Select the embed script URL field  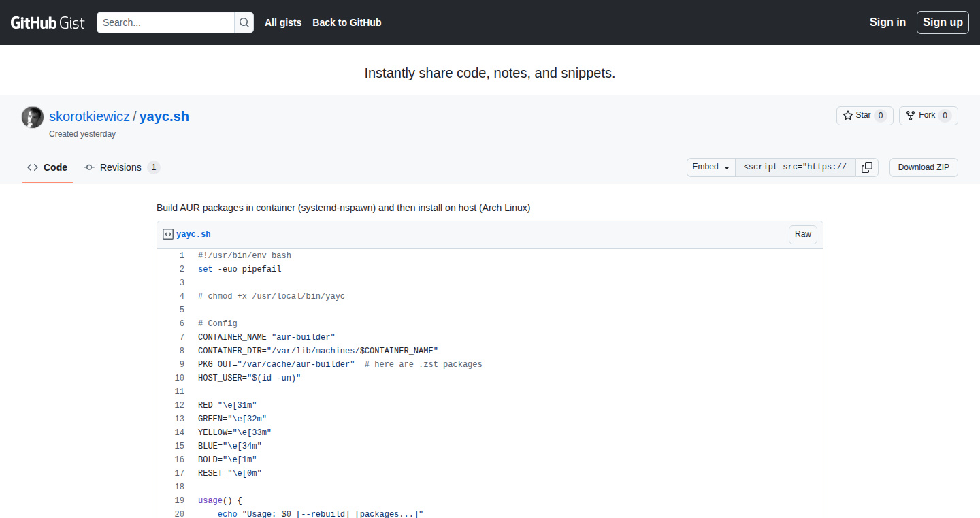796,167
